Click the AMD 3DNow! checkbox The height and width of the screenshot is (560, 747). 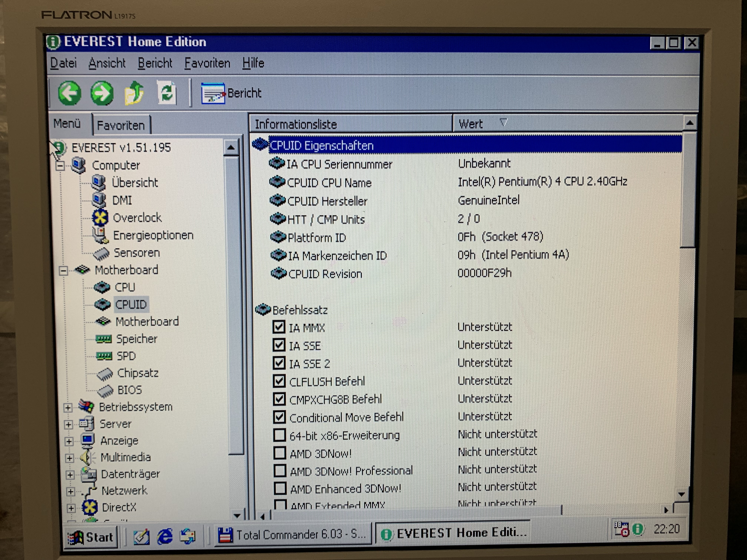[280, 453]
